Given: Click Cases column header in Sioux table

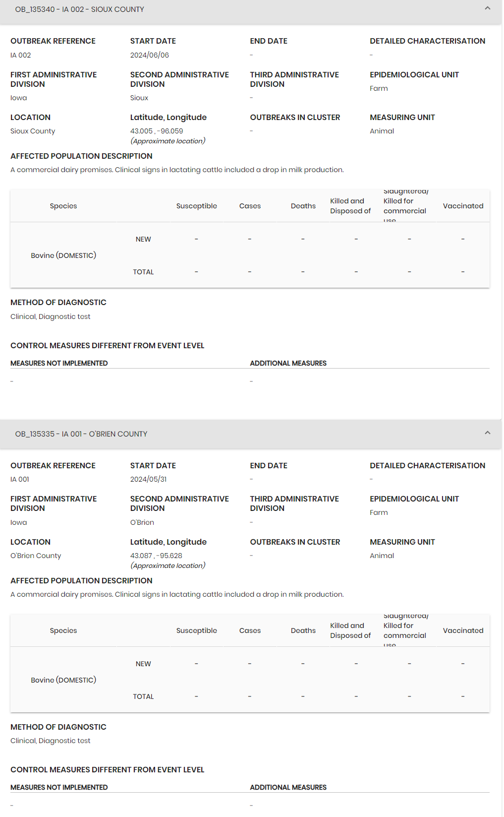Looking at the screenshot, I should pyautogui.click(x=250, y=206).
